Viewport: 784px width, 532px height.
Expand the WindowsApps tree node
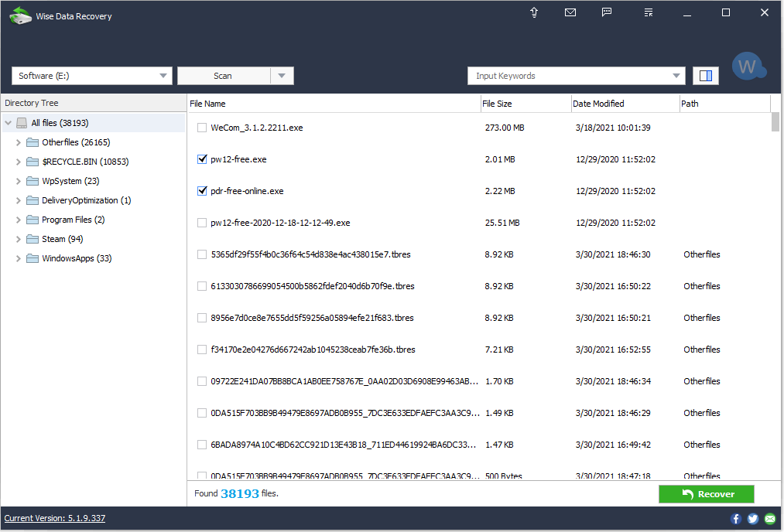(19, 258)
